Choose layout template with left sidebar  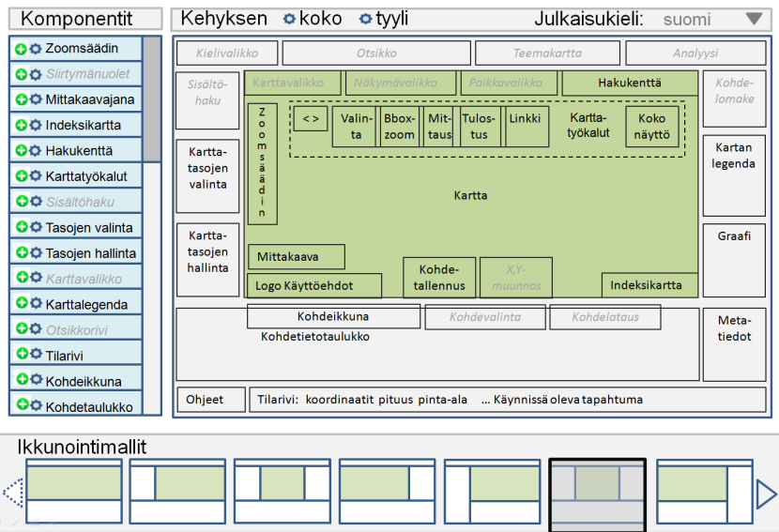coord(178,491)
